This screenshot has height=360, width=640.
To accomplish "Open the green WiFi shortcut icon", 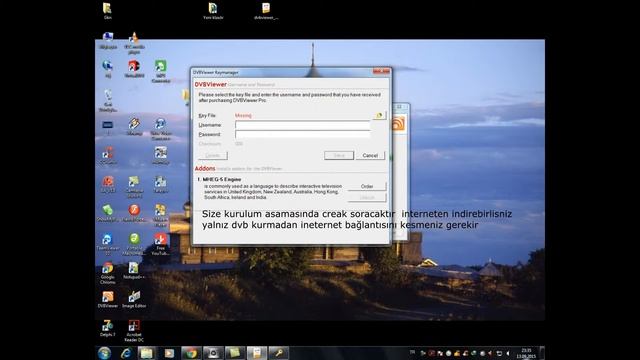I will point(160,71).
